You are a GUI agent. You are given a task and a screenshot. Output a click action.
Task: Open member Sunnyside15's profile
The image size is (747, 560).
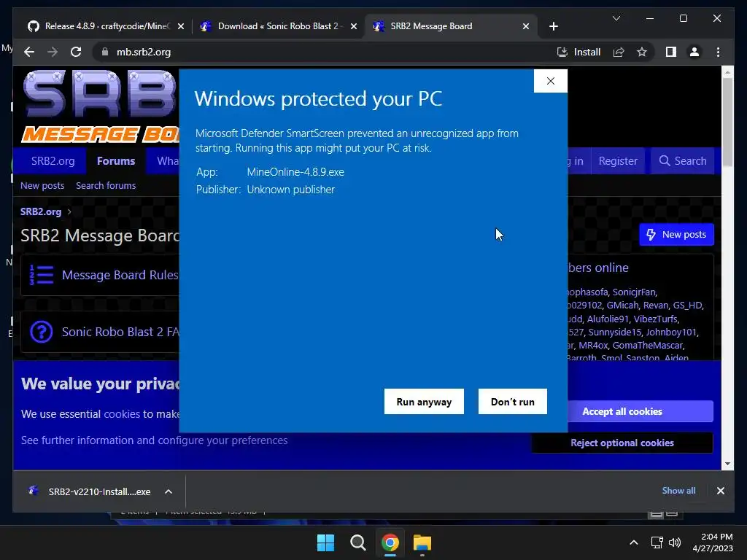[614, 332]
